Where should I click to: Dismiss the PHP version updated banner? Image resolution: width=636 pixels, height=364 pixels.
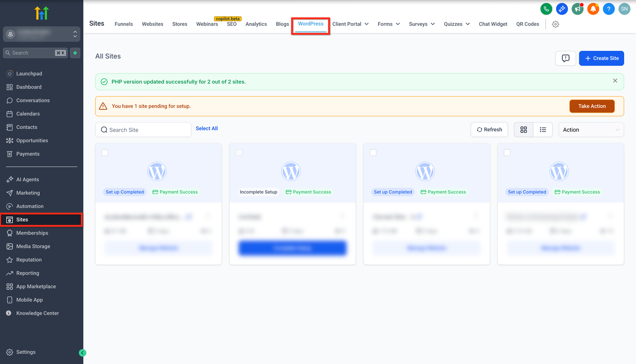click(x=615, y=81)
